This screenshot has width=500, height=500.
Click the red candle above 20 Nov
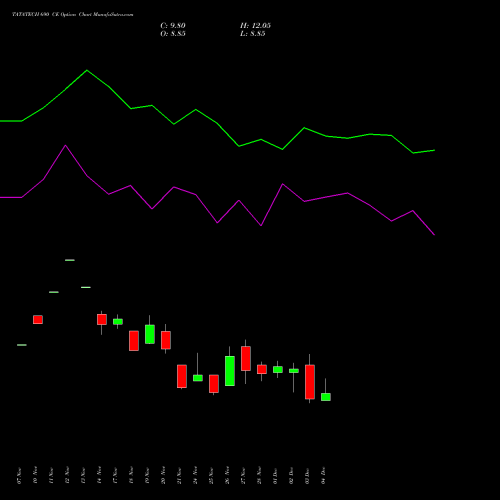[166, 340]
